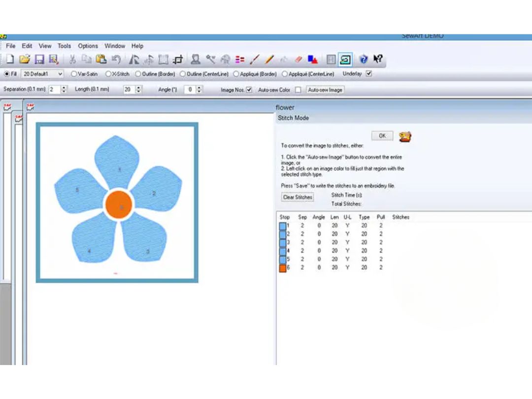Click the blue color swatch for stop 1
The width and height of the screenshot is (532, 399).
283,226
